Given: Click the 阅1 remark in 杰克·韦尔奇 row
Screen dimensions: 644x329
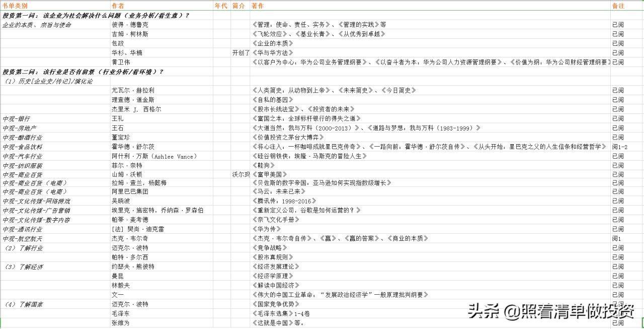Looking at the screenshot, I should pyautogui.click(x=615, y=238).
